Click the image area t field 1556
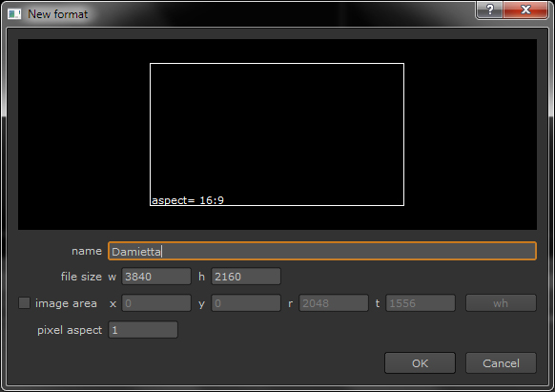This screenshot has width=555, height=392. pyautogui.click(x=421, y=303)
